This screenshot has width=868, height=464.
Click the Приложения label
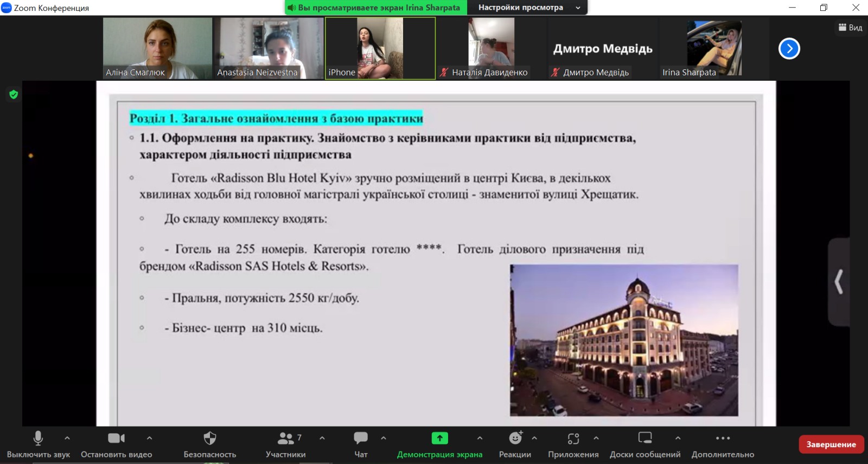(573, 455)
